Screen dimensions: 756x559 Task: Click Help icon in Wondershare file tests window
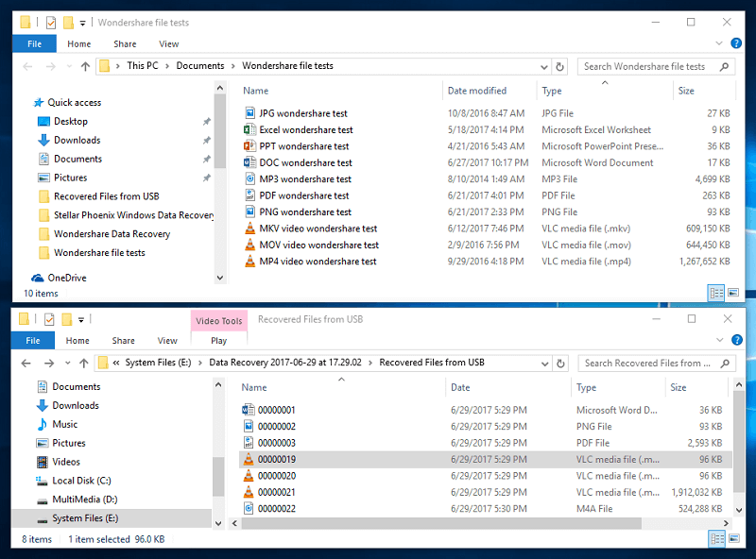736,43
